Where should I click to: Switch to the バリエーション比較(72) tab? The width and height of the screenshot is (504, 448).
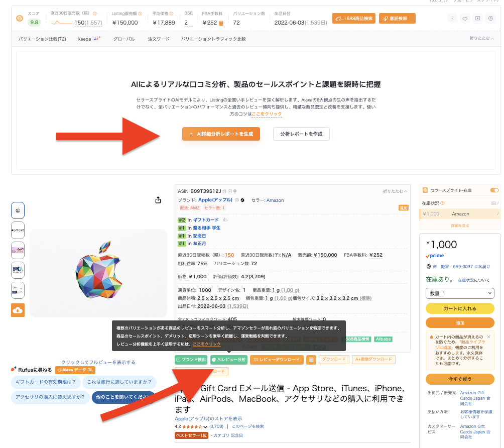(x=42, y=39)
